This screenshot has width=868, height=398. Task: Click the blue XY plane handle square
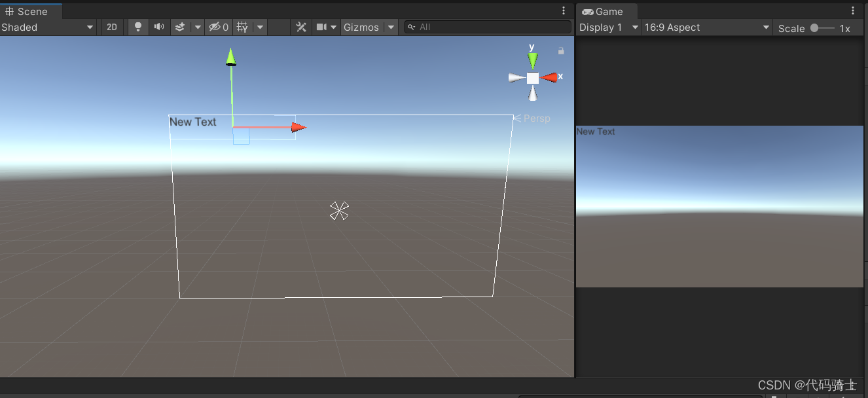tap(241, 136)
